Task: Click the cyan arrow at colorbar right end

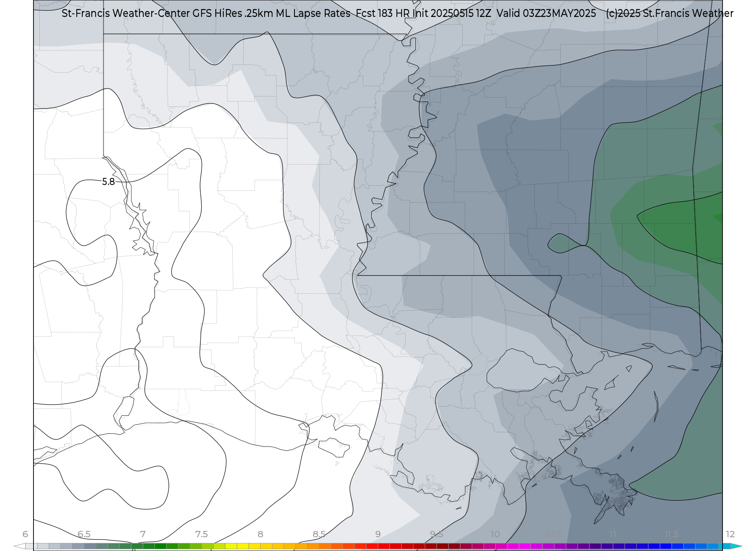Action: [736, 546]
